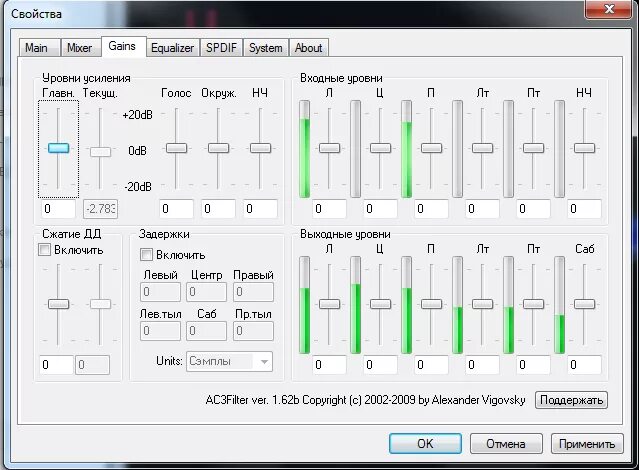Click the AC3Filter ver. 1.62b copyright text
This screenshot has height=470, width=639.
365,400
